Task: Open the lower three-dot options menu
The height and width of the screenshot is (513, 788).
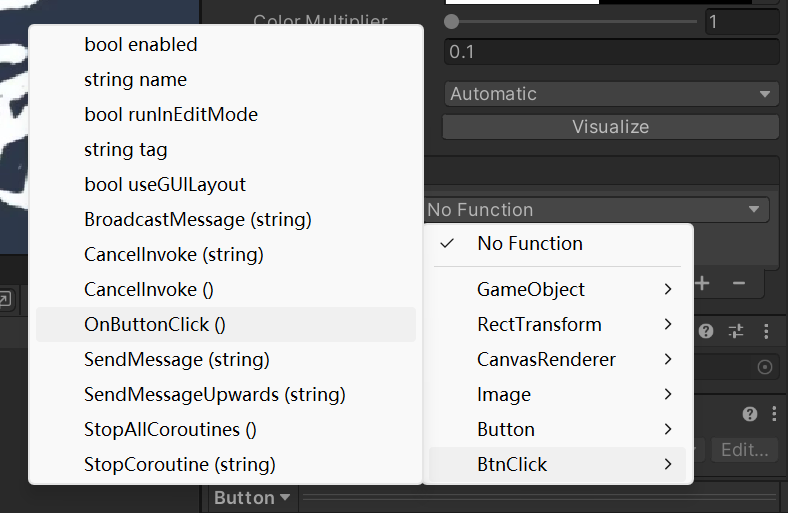Action: click(x=774, y=414)
